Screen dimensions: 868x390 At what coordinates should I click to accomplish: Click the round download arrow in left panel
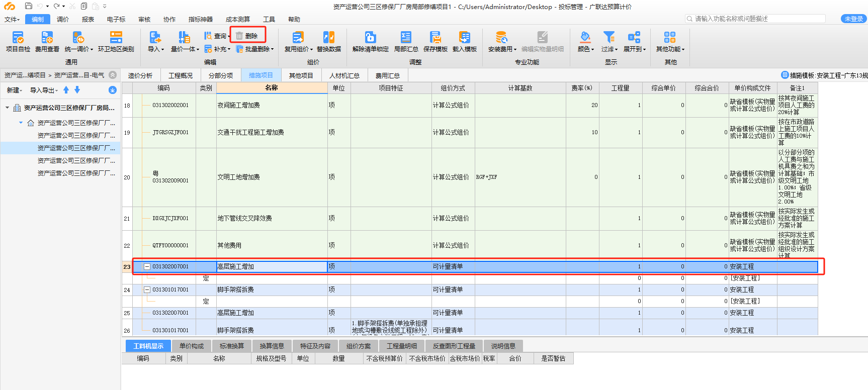(113, 90)
